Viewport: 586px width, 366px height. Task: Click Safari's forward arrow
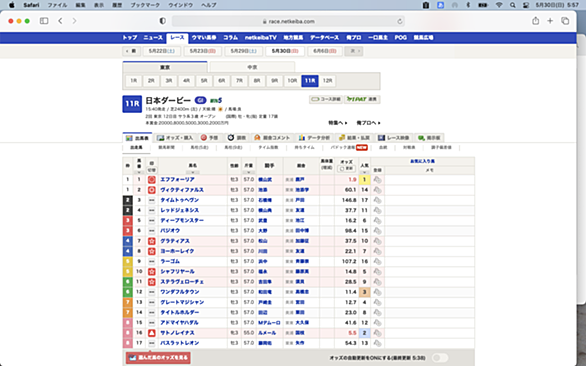click(x=74, y=21)
